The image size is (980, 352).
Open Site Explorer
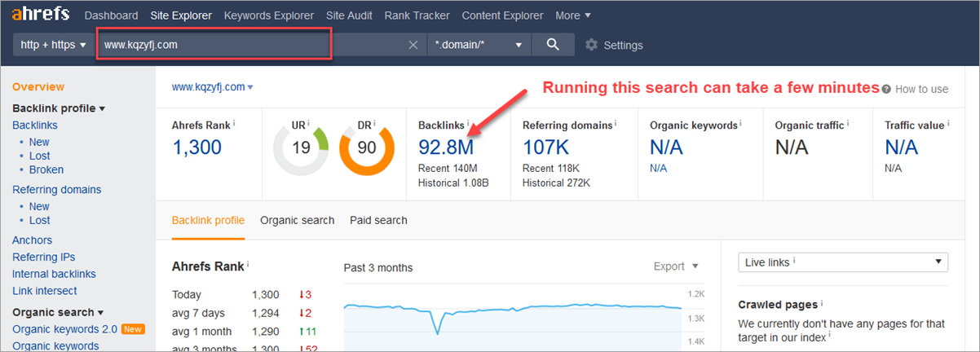point(181,15)
